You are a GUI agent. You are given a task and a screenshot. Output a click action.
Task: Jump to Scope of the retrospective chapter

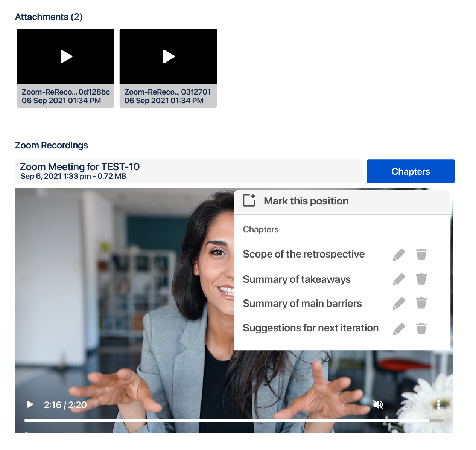pyautogui.click(x=304, y=254)
